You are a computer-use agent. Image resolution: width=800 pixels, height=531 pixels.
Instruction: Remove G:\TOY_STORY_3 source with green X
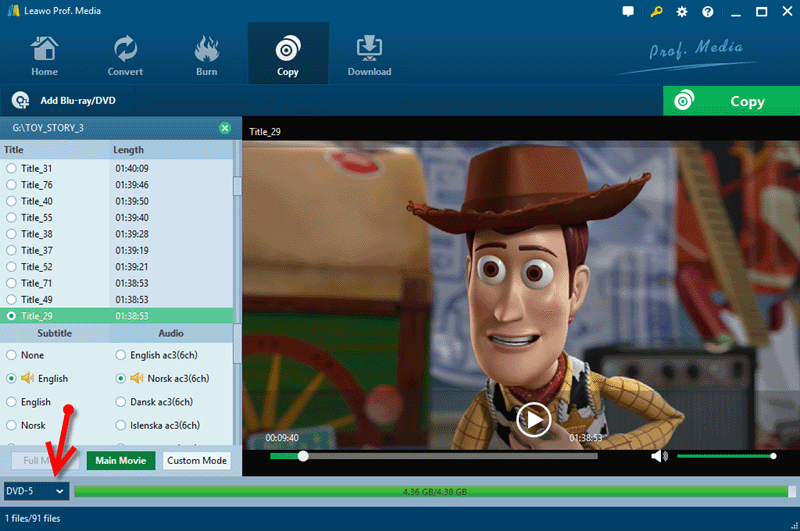(x=224, y=128)
